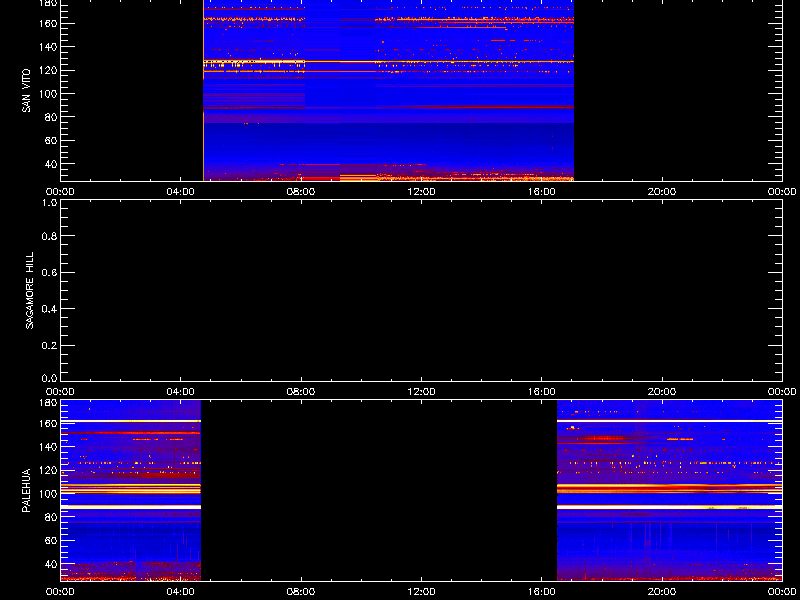The height and width of the screenshot is (600, 800).
Task: Click 12:00 under the San Vito panel
Action: pyautogui.click(x=421, y=192)
